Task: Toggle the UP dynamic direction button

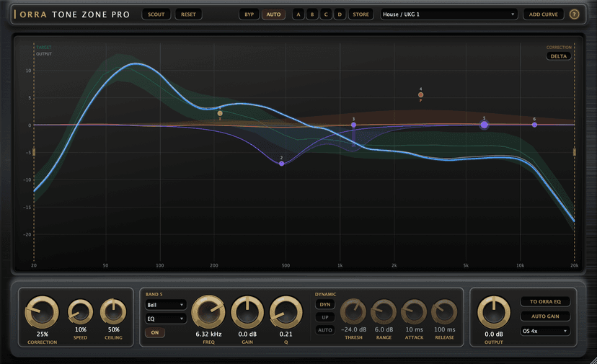Action: click(325, 317)
